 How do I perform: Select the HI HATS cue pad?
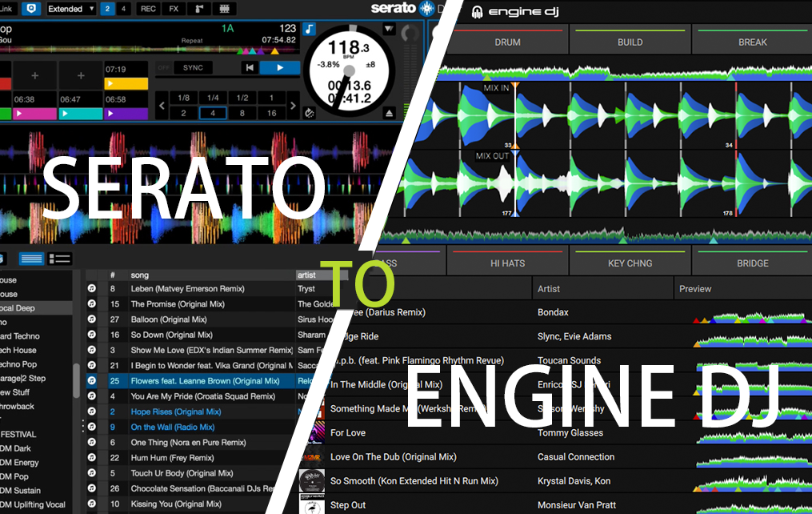(507, 262)
